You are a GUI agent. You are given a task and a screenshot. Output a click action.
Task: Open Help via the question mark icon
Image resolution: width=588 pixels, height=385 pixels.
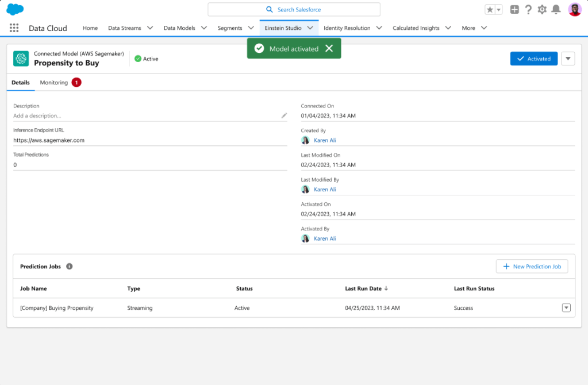click(x=528, y=9)
